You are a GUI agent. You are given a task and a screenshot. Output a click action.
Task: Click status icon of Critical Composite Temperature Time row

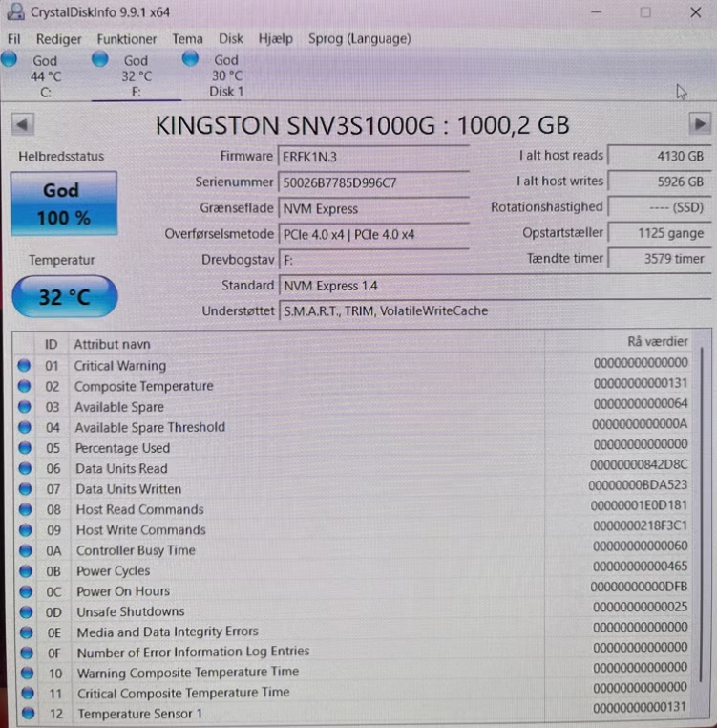pyautogui.click(x=28, y=694)
